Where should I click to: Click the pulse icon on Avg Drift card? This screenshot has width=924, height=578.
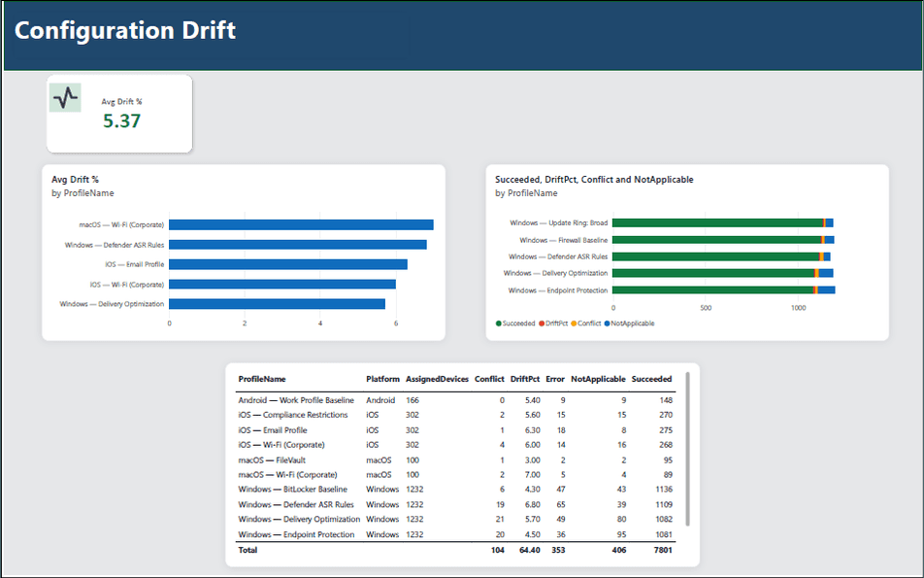click(x=65, y=97)
